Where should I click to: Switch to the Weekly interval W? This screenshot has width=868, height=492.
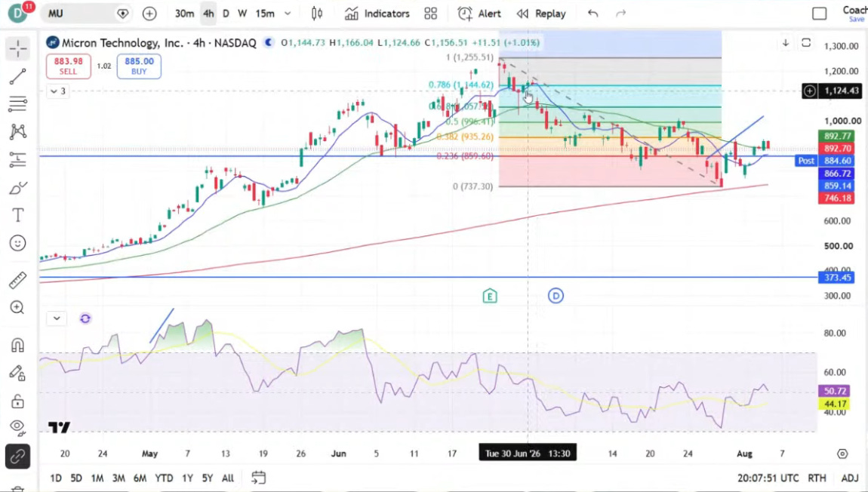[242, 14]
